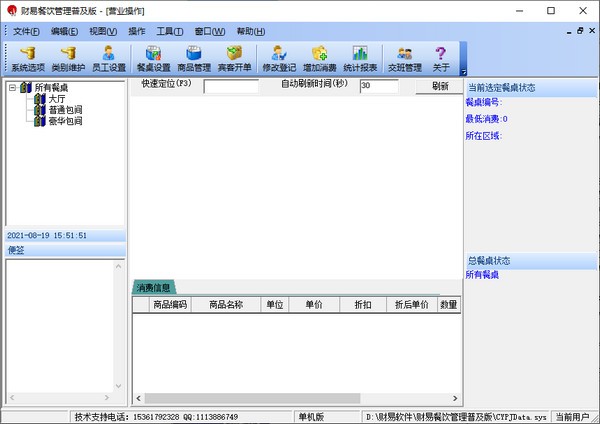Image resolution: width=600 pixels, height=424 pixels.
Task: Open 交班管理 shift management
Action: pyautogui.click(x=404, y=58)
